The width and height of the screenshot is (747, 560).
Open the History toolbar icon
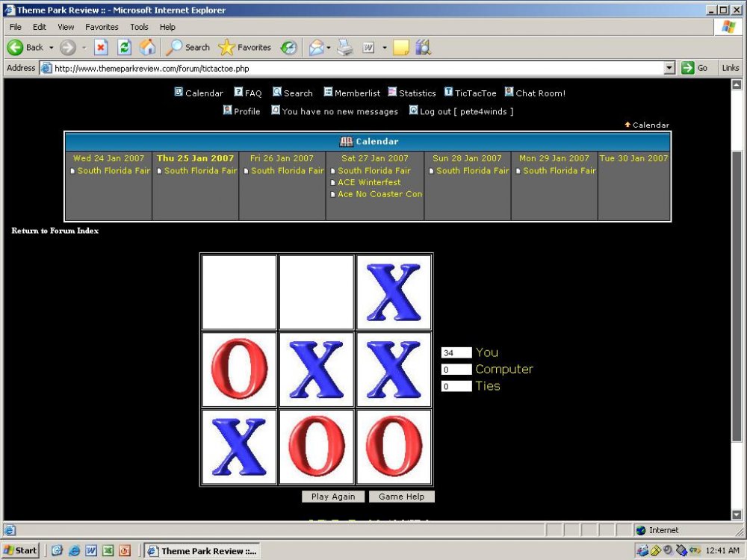click(288, 47)
